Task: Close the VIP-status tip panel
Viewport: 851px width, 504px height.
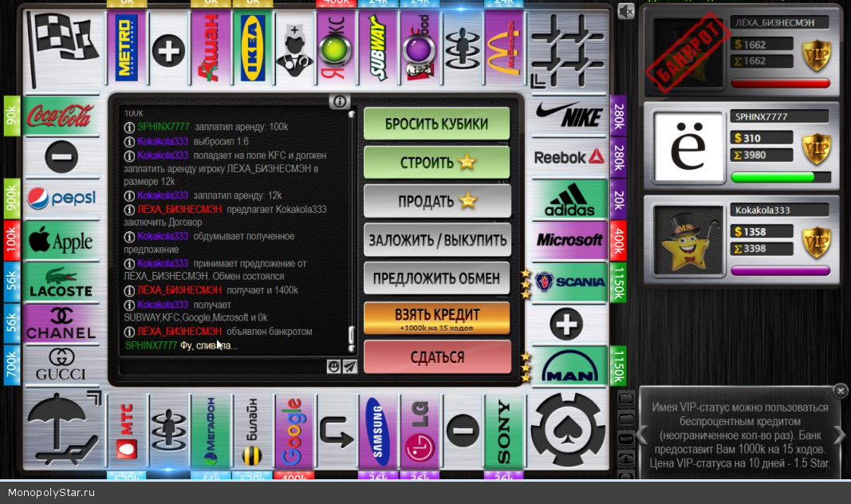Action: tap(840, 391)
